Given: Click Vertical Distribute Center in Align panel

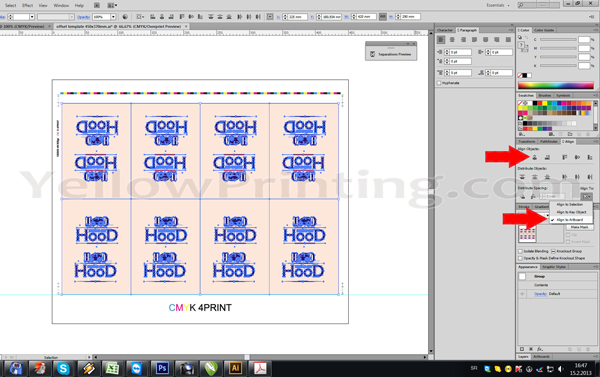Looking at the screenshot, I should pyautogui.click(x=535, y=177).
